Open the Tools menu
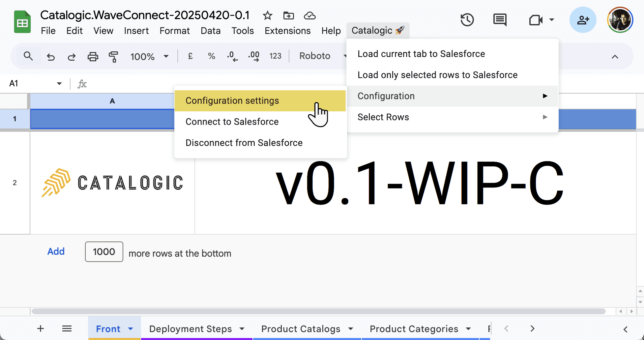Image resolution: width=644 pixels, height=340 pixels. point(243,31)
